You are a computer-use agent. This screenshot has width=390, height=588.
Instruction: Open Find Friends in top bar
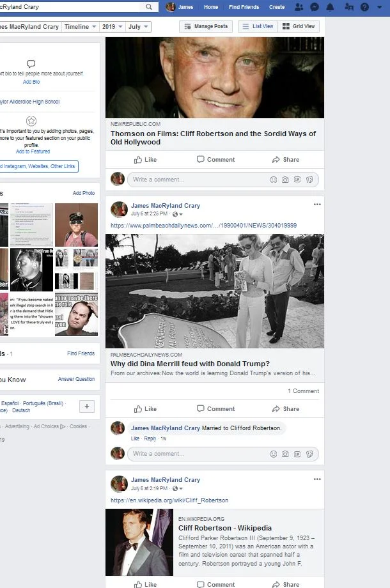[x=244, y=7]
